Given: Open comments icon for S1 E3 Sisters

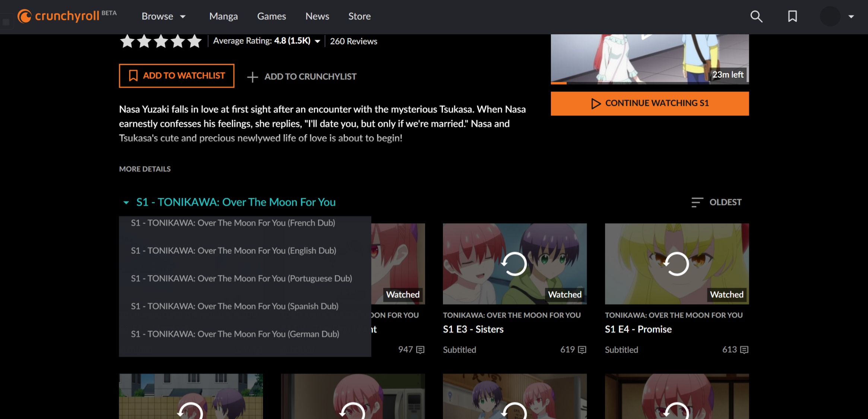Looking at the screenshot, I should 582,350.
